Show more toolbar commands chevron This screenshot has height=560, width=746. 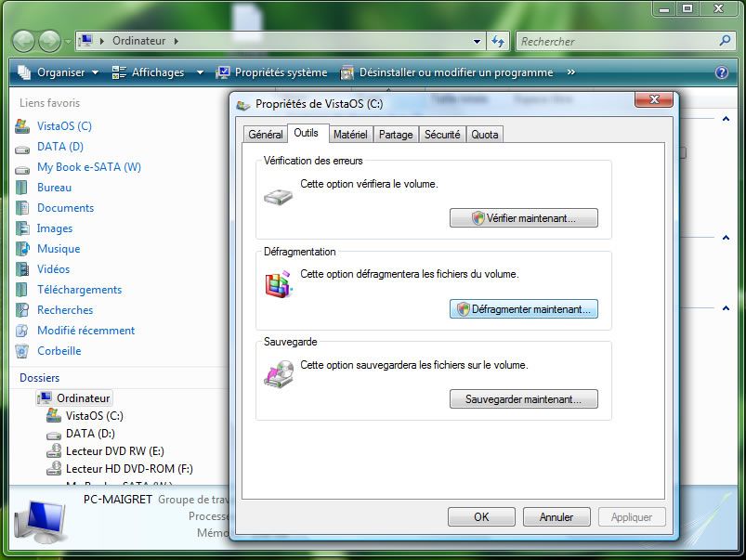pyautogui.click(x=571, y=72)
